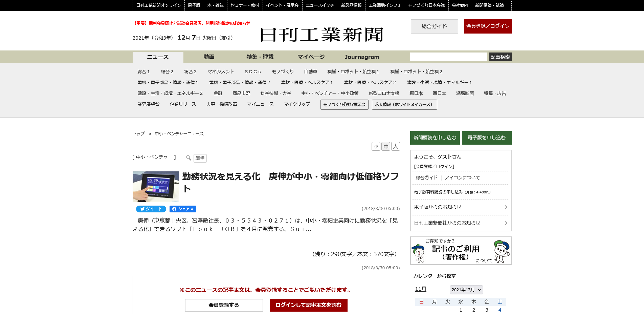Select 金融 news category

(218, 93)
